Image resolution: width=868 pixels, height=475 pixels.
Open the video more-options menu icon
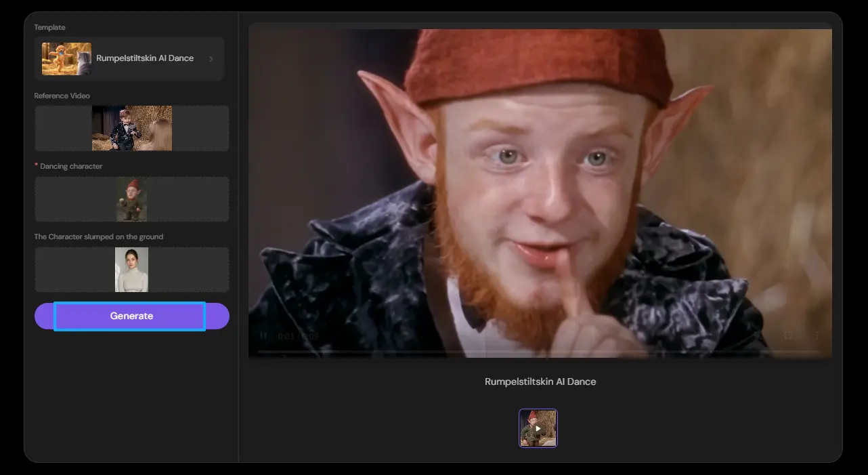coord(817,335)
